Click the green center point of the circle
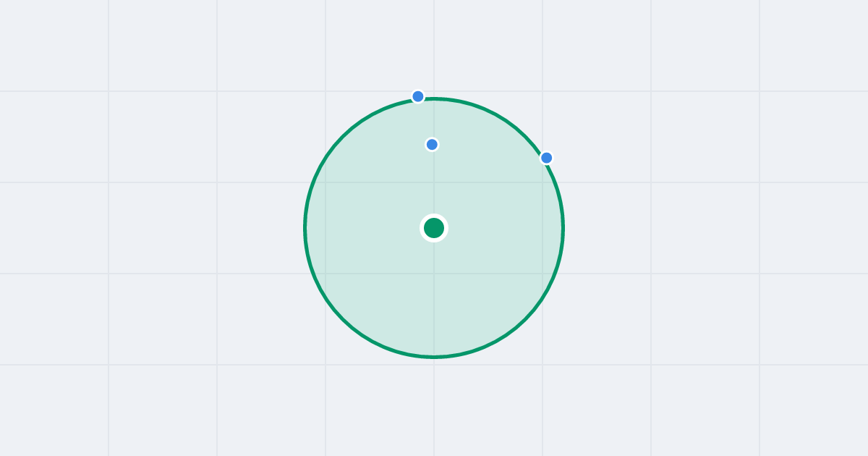 (434, 228)
